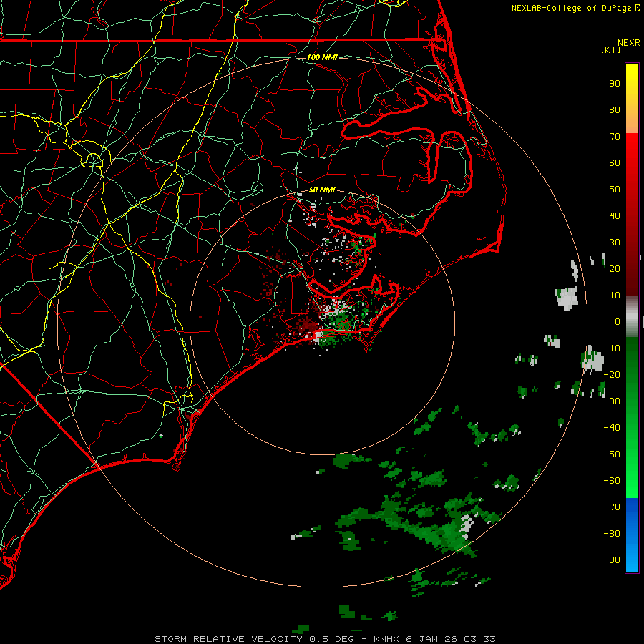Select the gray zero-velocity segment of color bar
This screenshot has width=644, height=644.
click(x=632, y=316)
